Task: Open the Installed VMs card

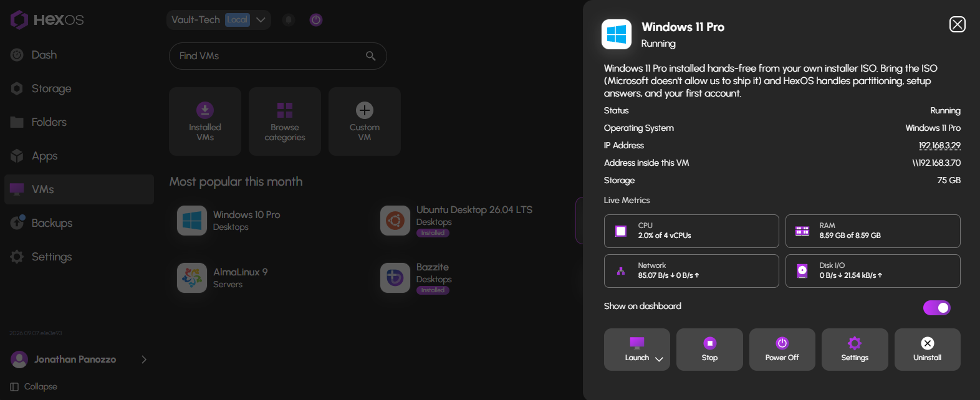Action: 205,121
